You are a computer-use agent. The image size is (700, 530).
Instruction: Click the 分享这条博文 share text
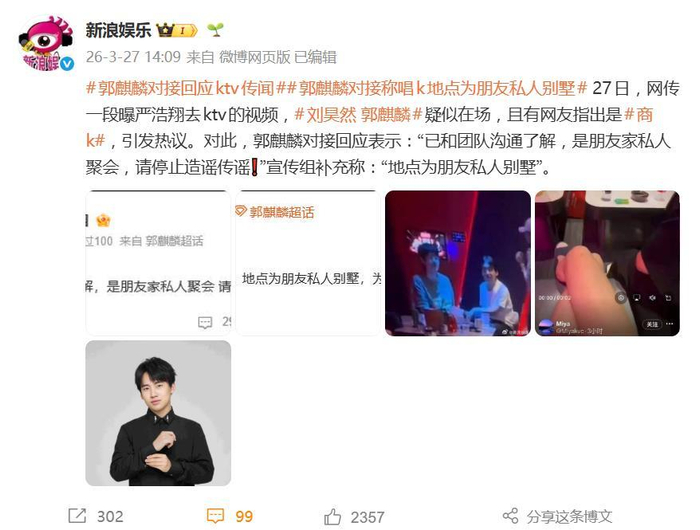point(569,517)
